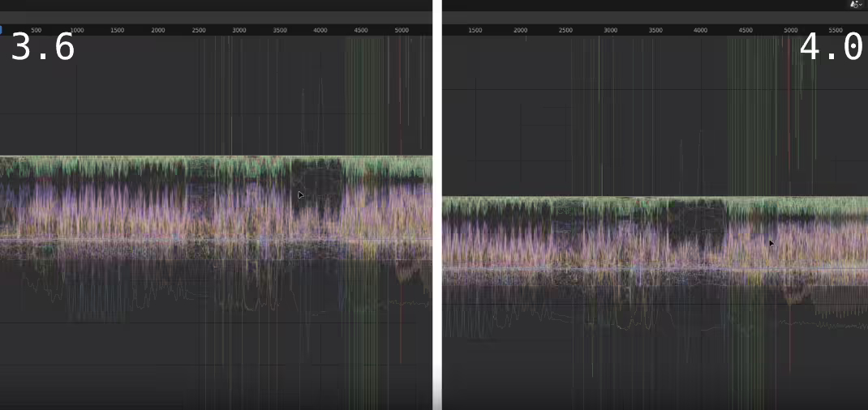Click frame 4000 on the 3.6 ruler
The height and width of the screenshot is (410, 868).
320,31
